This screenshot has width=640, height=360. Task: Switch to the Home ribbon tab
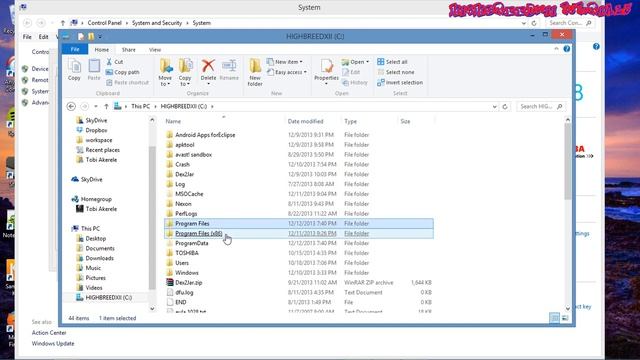tap(102, 49)
